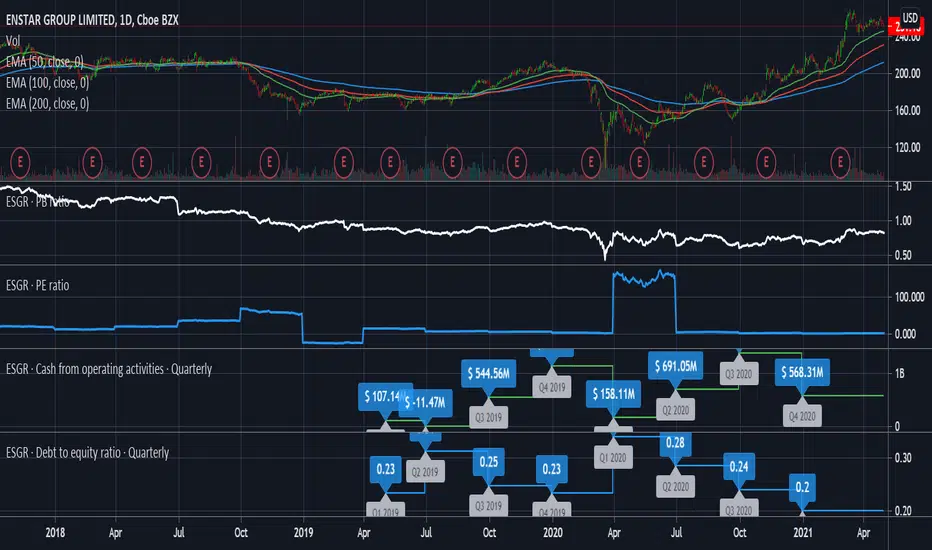Click the earnings marker for February 2018
The height and width of the screenshot is (550, 932).
coord(92,162)
